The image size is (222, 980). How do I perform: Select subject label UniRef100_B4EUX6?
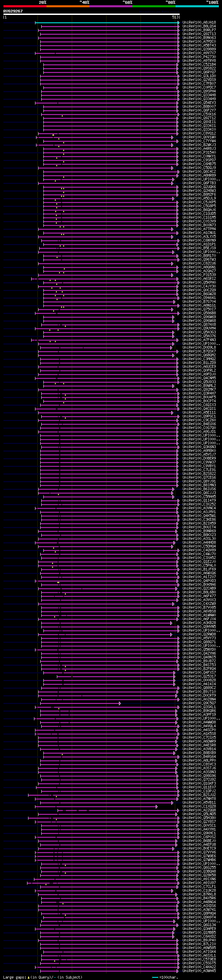pos(199,424)
